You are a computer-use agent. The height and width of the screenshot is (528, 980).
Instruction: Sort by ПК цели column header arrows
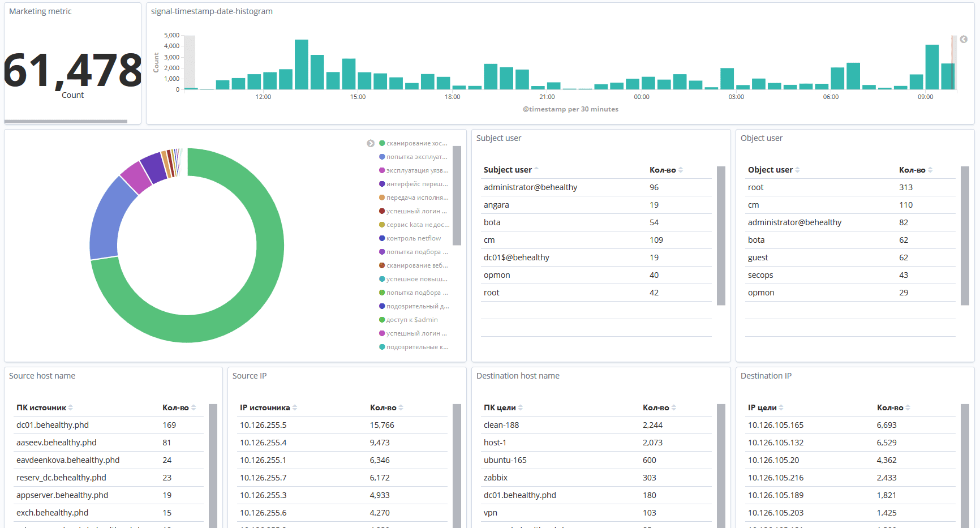(x=520, y=407)
